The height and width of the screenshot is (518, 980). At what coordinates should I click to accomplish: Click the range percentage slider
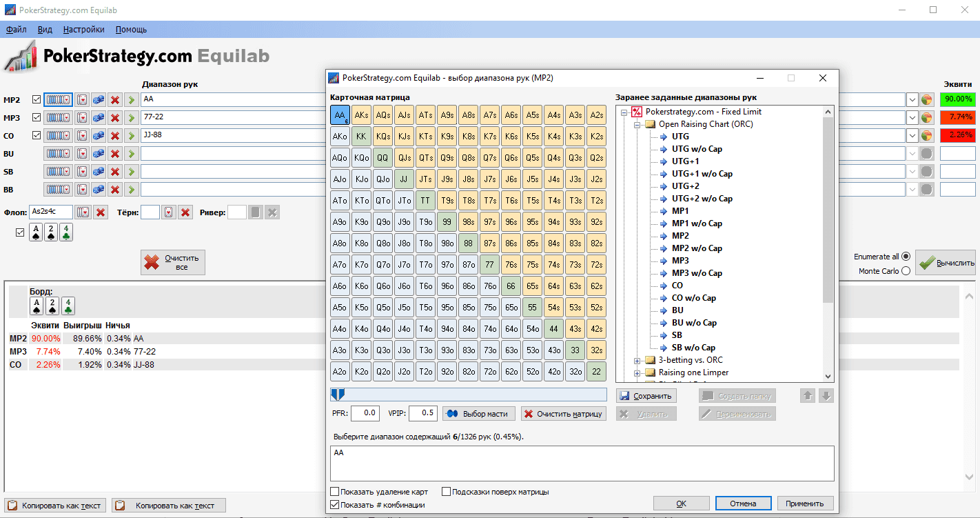coord(469,395)
